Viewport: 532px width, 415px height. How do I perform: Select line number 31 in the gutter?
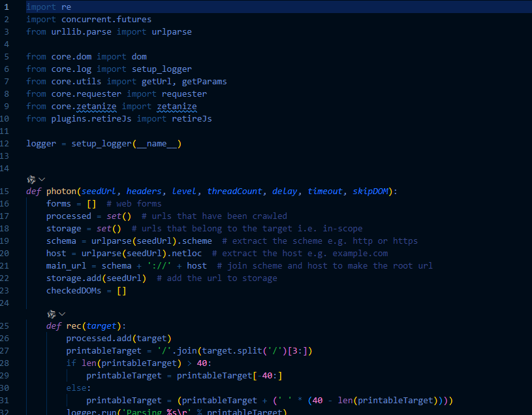pos(5,401)
